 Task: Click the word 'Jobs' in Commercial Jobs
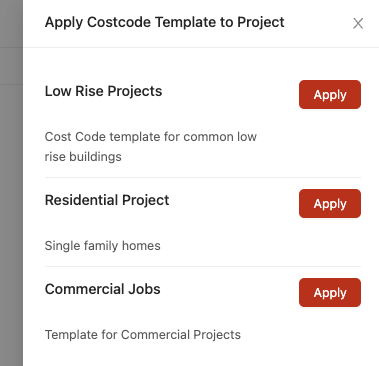[x=146, y=289]
